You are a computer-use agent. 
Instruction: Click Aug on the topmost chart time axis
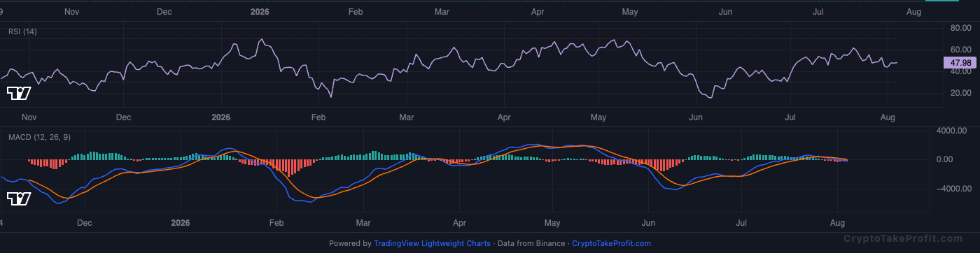pyautogui.click(x=913, y=12)
